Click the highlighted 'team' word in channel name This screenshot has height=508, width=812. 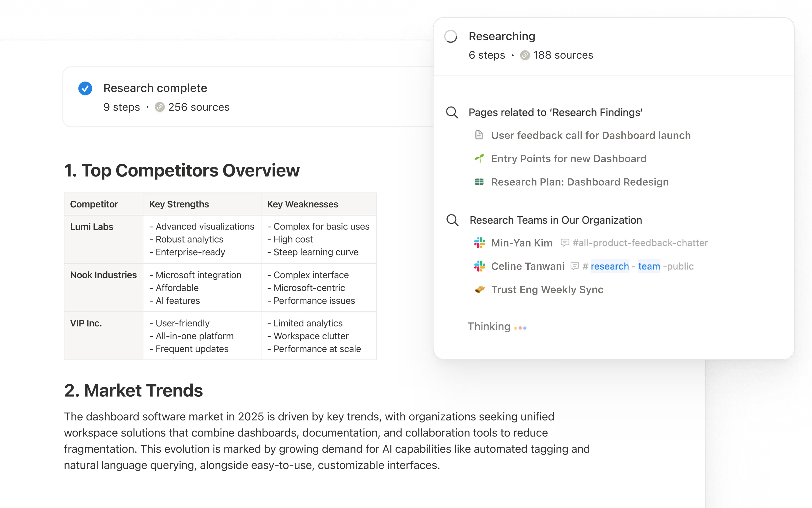coord(649,266)
